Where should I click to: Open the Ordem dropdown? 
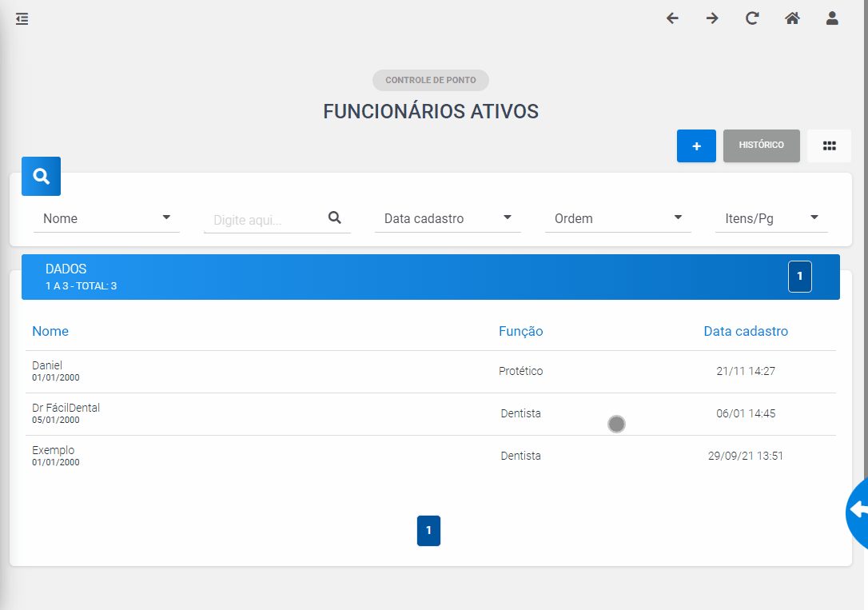point(618,218)
